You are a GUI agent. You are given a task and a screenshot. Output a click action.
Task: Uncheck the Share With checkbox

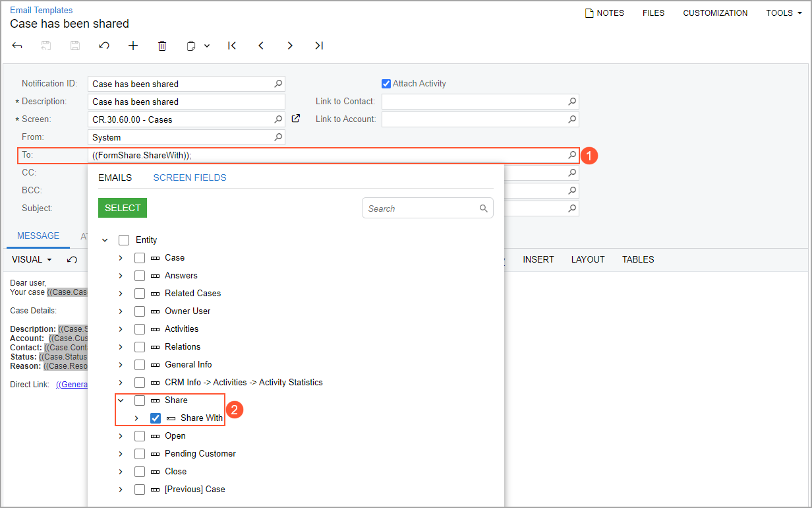(x=156, y=418)
